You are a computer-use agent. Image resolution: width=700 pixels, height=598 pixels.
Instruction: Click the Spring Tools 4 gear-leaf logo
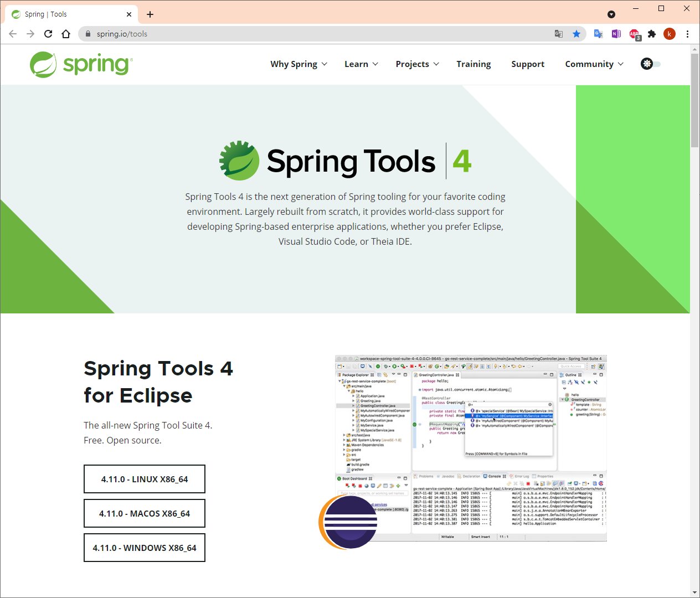pyautogui.click(x=239, y=161)
